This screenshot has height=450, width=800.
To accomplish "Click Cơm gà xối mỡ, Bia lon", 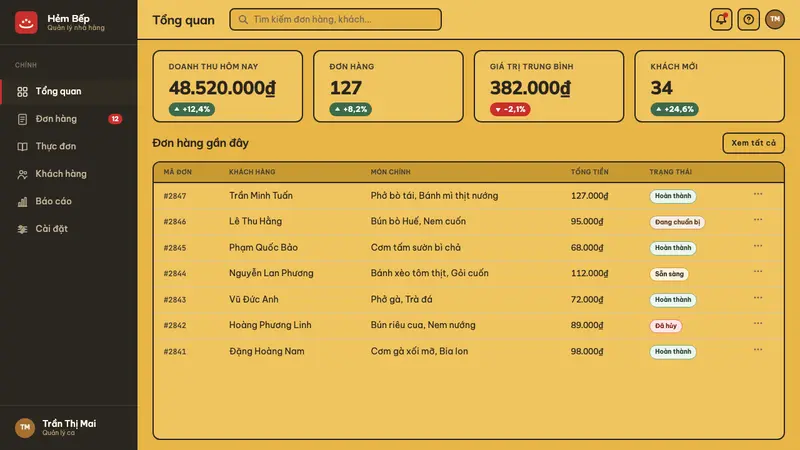I will pos(419,351).
